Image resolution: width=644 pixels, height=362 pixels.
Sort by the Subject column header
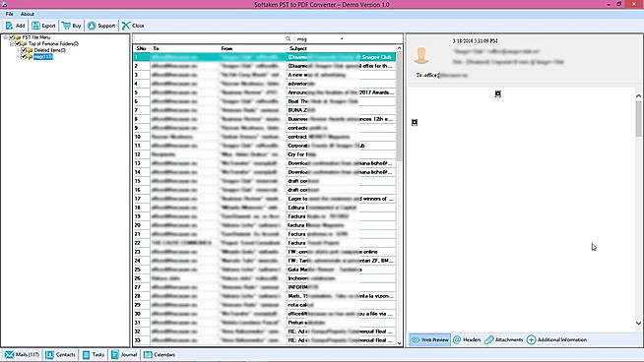tap(341, 48)
